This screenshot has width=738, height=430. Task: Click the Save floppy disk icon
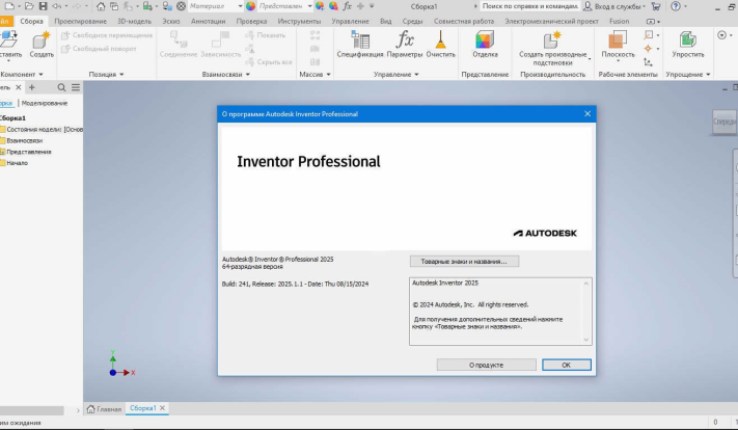[x=43, y=6]
